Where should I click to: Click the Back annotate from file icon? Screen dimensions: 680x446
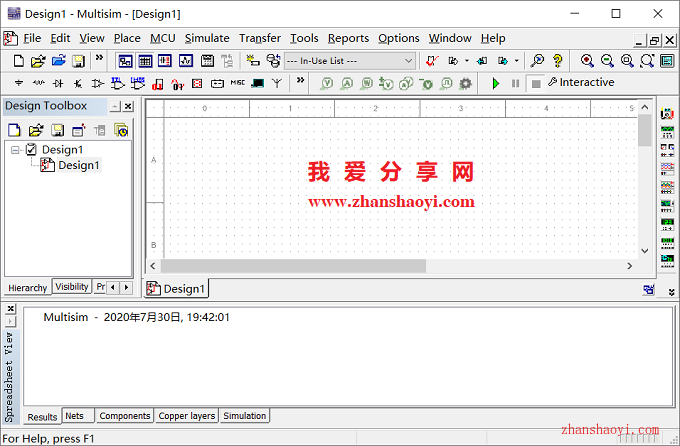point(481,61)
